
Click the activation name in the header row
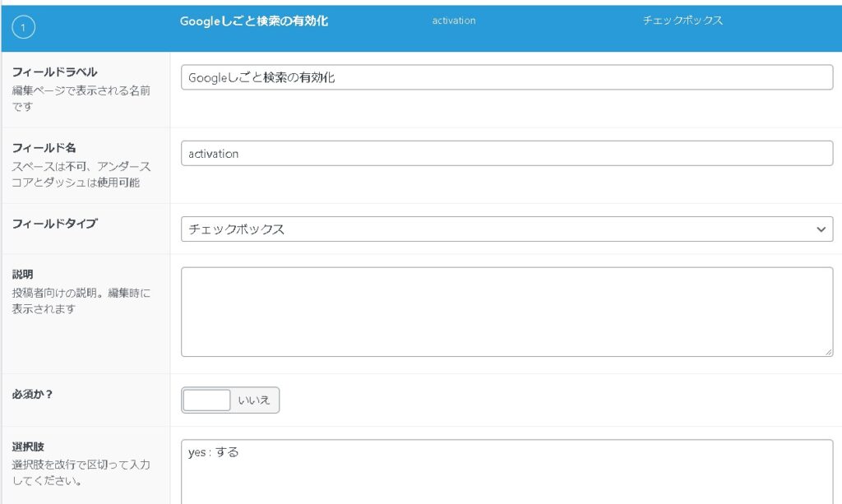[x=454, y=21]
